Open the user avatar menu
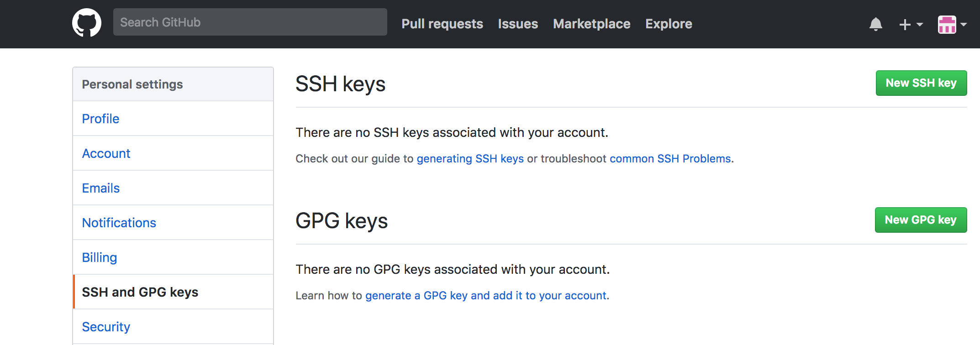The width and height of the screenshot is (980, 345). [x=952, y=24]
